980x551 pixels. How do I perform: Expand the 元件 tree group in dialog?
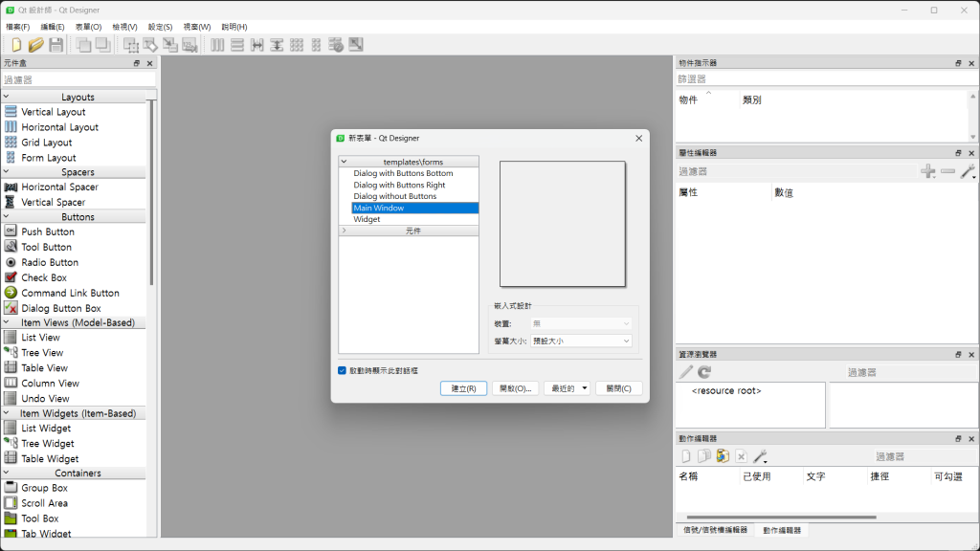tap(344, 231)
